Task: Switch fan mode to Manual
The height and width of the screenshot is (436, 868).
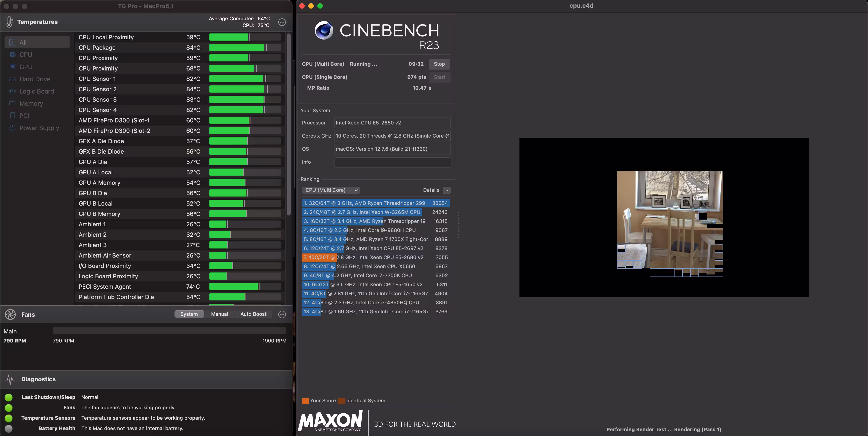Action: tap(220, 314)
